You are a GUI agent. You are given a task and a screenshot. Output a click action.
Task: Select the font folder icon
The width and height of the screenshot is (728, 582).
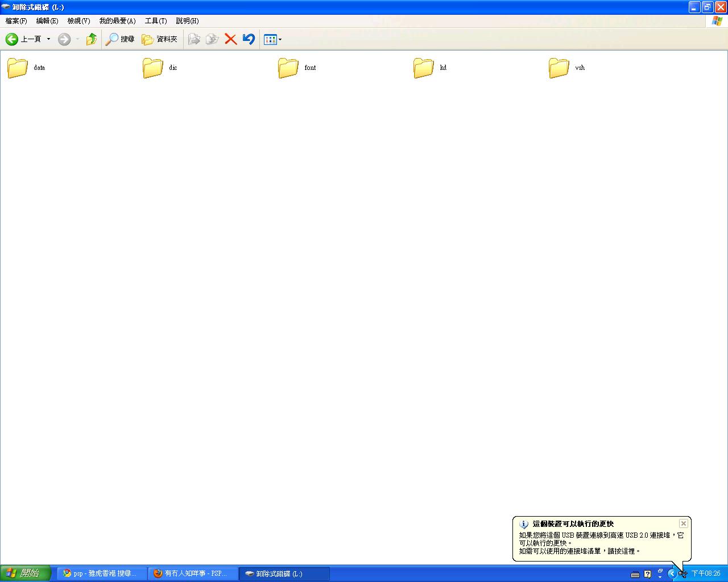(288, 68)
